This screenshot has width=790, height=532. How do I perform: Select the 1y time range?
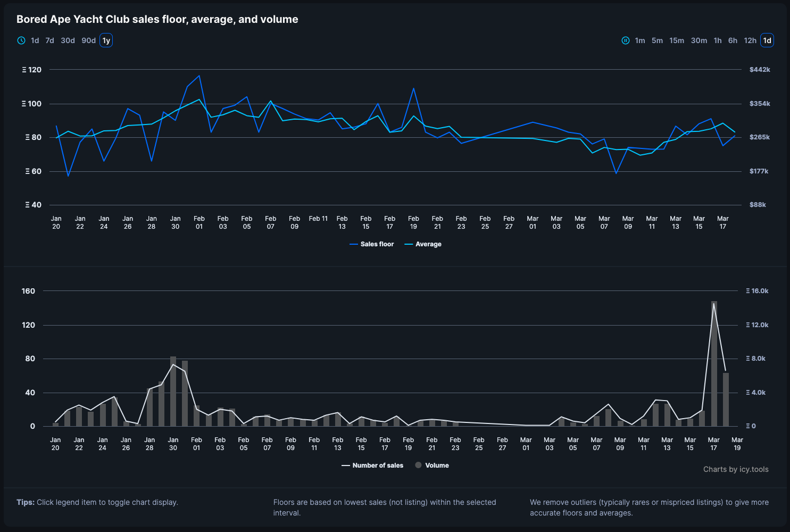click(106, 40)
